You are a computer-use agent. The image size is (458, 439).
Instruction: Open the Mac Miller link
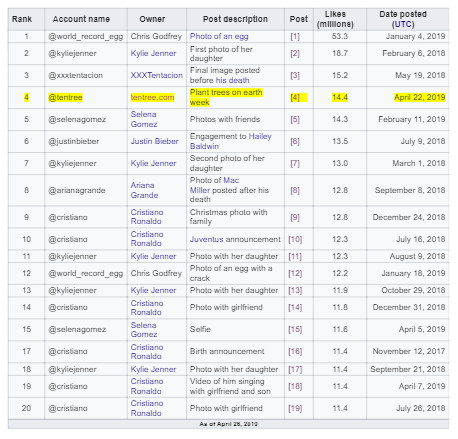click(x=214, y=185)
